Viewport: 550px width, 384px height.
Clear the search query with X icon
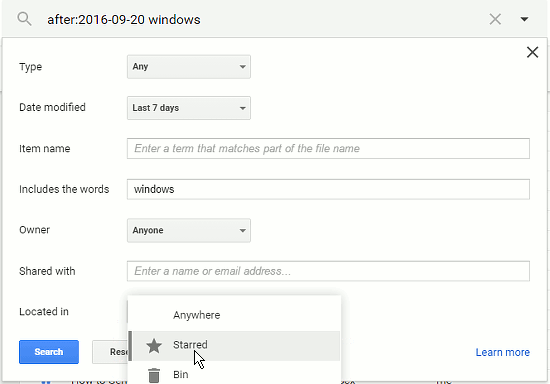[x=495, y=19]
